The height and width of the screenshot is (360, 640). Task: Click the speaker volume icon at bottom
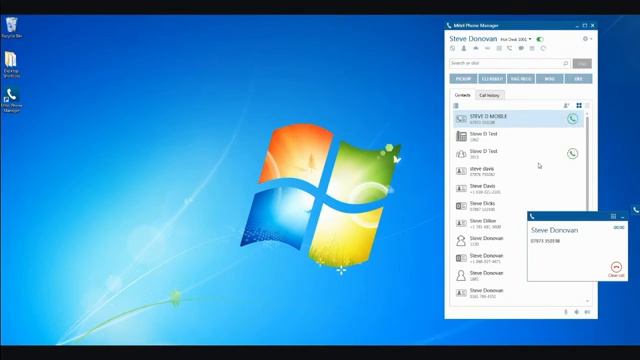click(576, 312)
